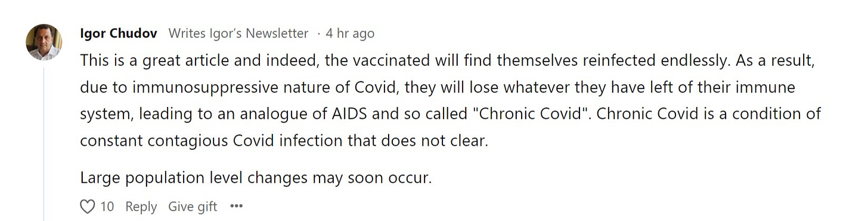Like the comment with the heart icon
This screenshot has width=868, height=221.
87,207
